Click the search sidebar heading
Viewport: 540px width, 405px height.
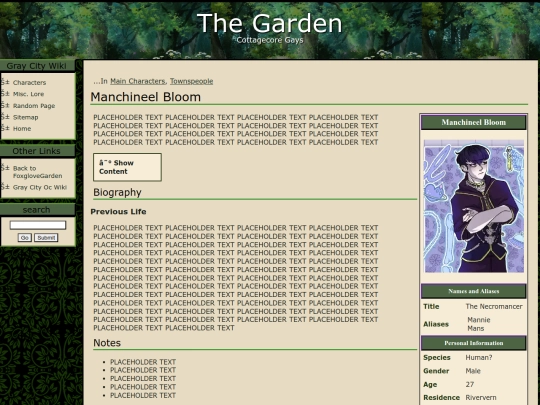tap(36, 210)
